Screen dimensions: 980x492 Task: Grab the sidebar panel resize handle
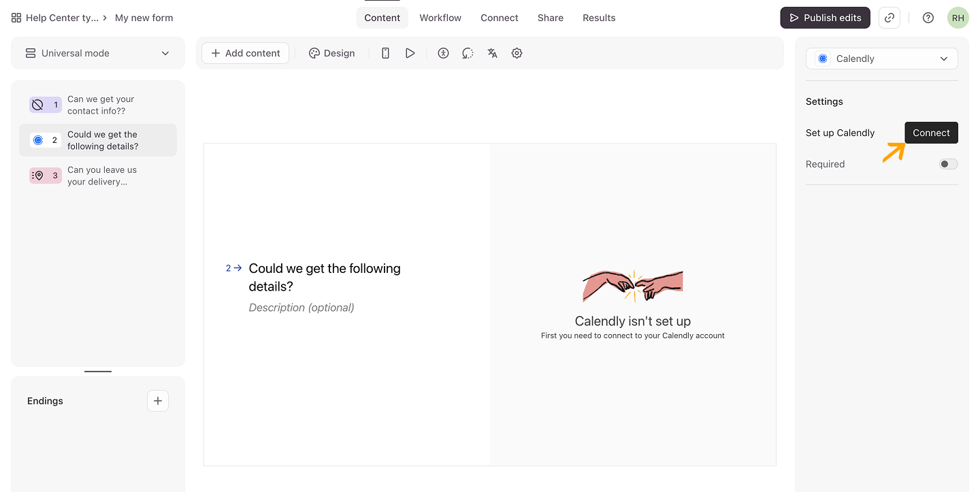pyautogui.click(x=98, y=372)
